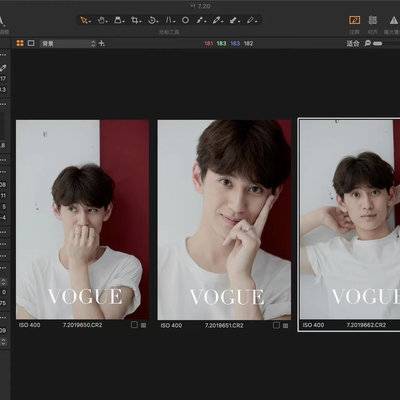400x400 pixels.
Task: Click the 7.2019652.CR2 filename label
Action: pos(366,325)
